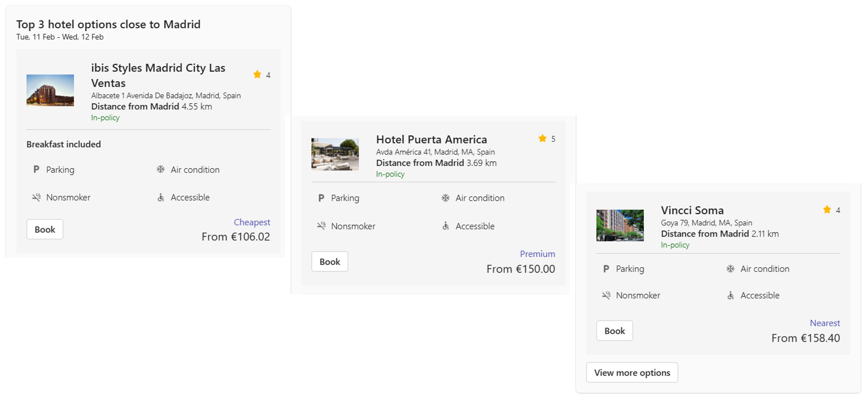Screen dimensions: 868x399
Task: Click the Air condition icon in Vincci Soma card
Action: (x=730, y=269)
